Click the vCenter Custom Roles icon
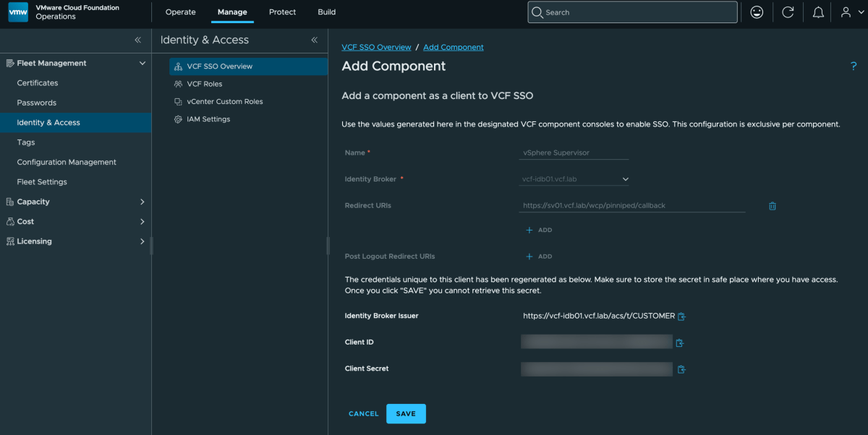This screenshot has height=435, width=868. pos(178,102)
